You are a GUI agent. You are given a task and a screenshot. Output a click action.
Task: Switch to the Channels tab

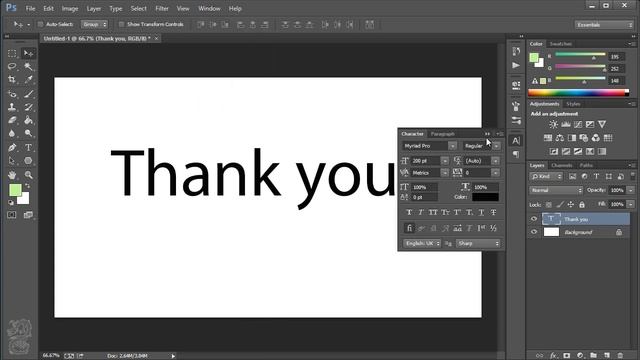pos(562,165)
